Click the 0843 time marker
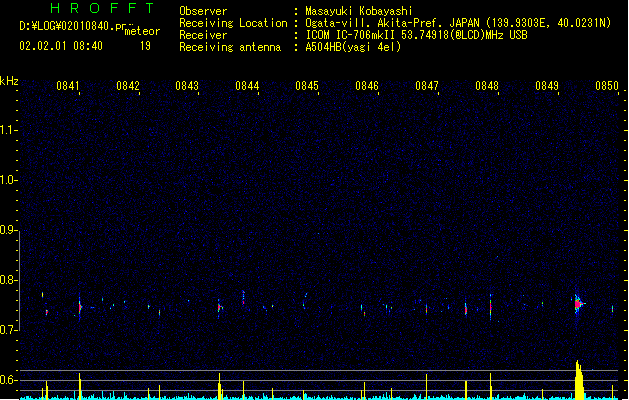Screen dimensions: 629x400 187,86
